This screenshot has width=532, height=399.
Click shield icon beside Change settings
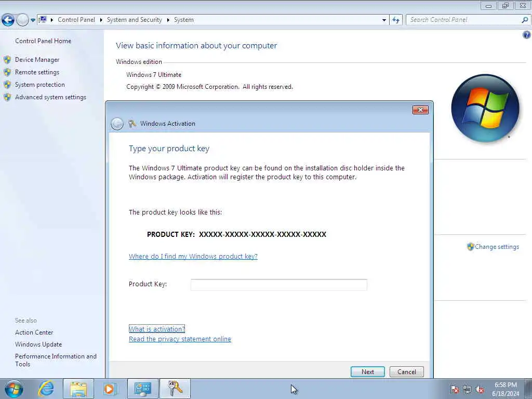click(x=470, y=247)
